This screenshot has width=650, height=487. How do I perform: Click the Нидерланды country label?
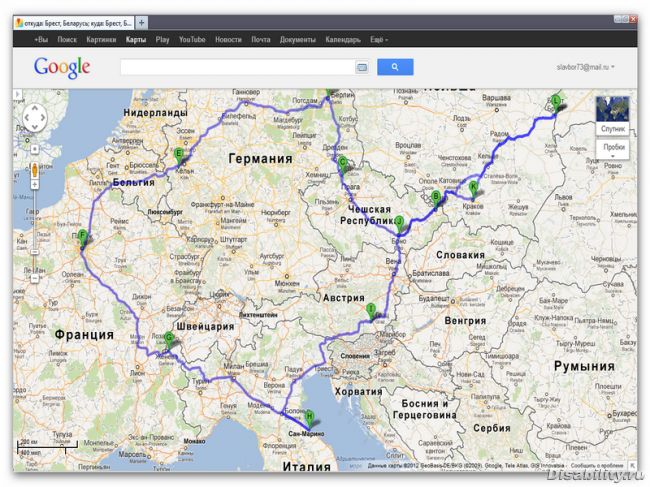155,112
